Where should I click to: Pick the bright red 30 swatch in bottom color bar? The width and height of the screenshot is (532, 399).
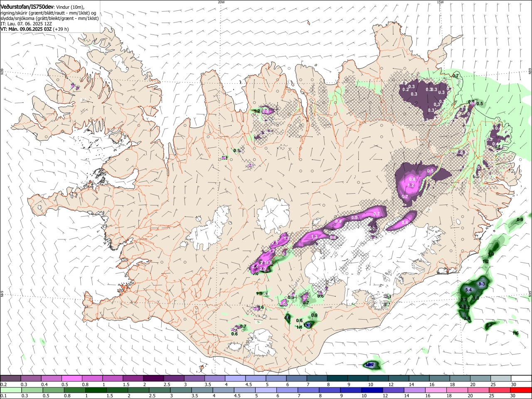coord(521,390)
